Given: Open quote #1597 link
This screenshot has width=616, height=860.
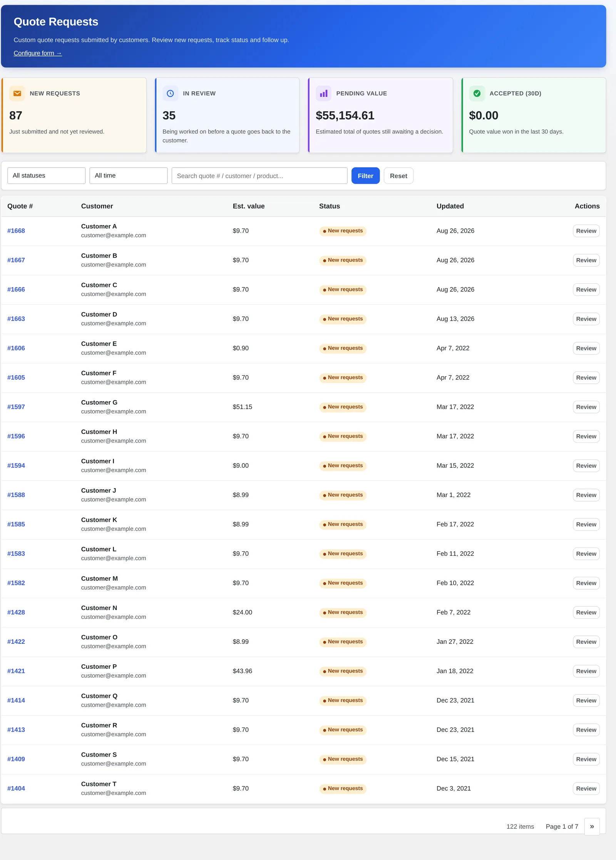Looking at the screenshot, I should tap(16, 407).
